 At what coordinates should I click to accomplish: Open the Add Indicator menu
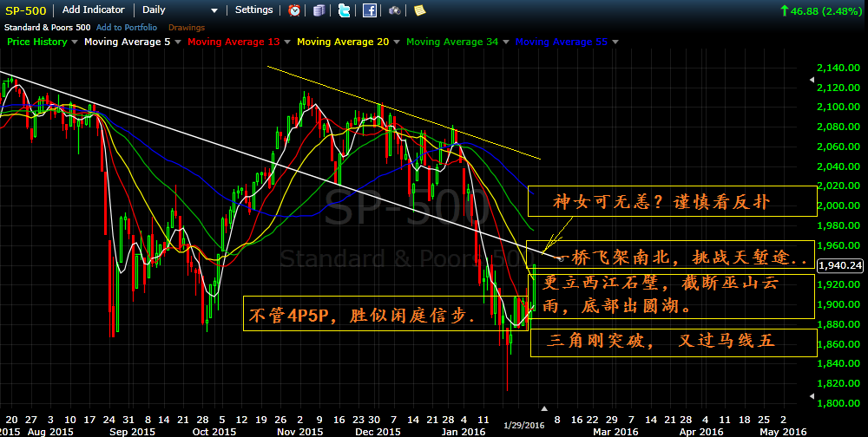[94, 10]
